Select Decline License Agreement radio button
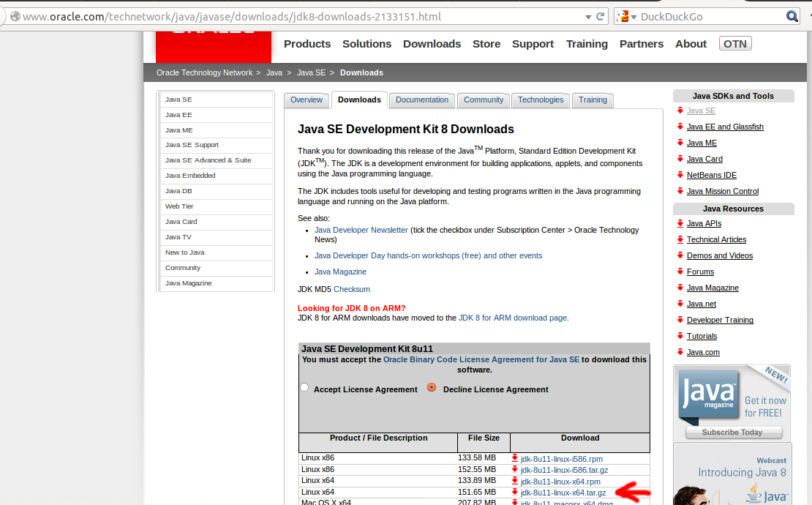Screen dimensions: 812x505 coord(432,387)
